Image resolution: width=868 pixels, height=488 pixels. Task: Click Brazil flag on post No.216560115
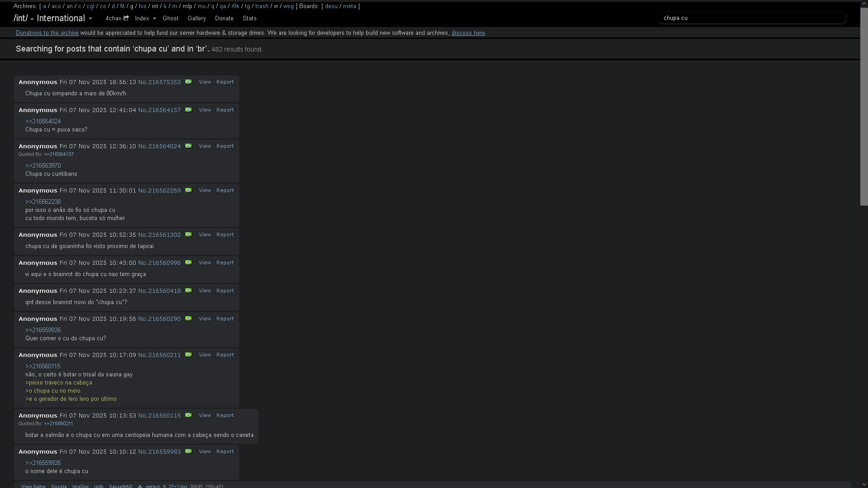point(189,415)
